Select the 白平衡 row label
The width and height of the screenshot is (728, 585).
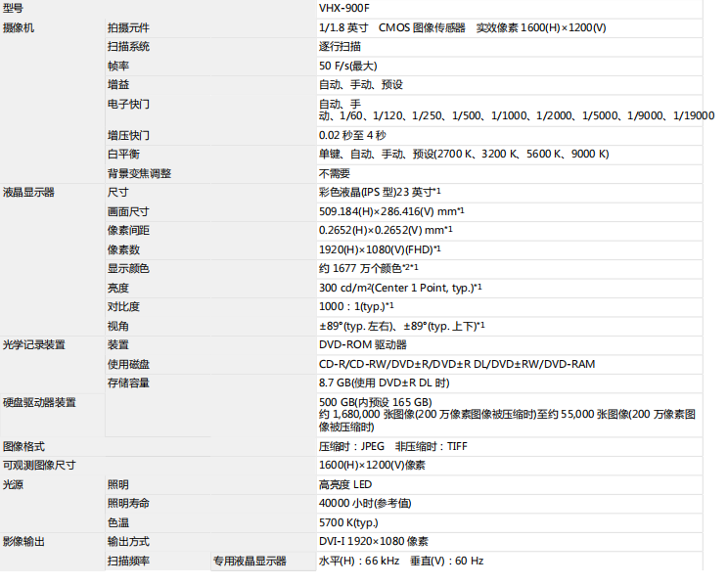(x=123, y=155)
